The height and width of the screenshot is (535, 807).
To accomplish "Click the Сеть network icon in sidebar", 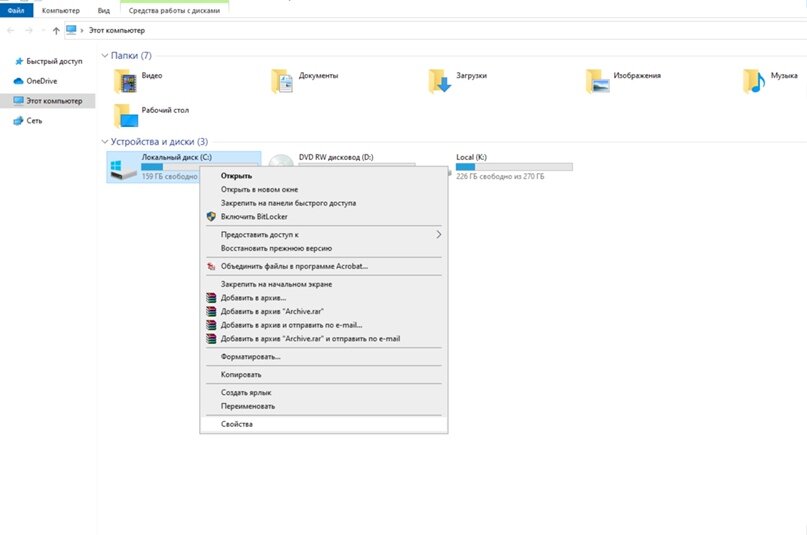I will point(19,120).
